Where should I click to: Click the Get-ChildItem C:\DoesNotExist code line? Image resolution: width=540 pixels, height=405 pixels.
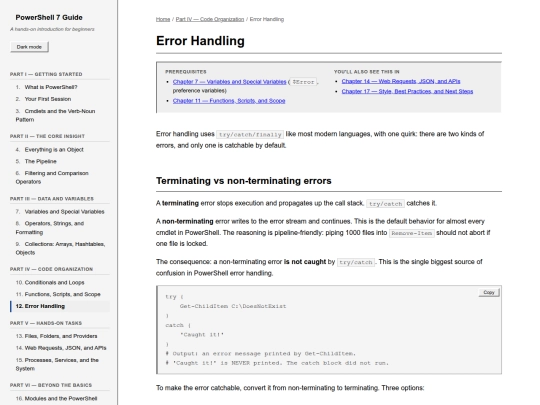click(x=233, y=306)
